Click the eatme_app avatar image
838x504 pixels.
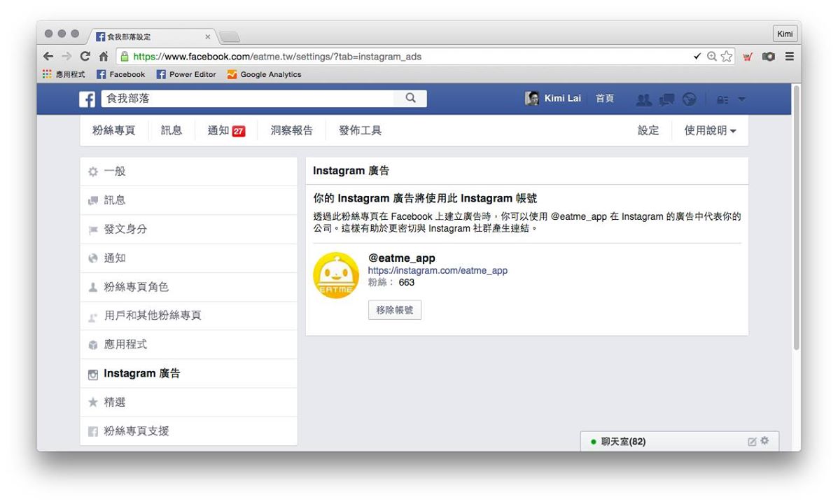[336, 275]
